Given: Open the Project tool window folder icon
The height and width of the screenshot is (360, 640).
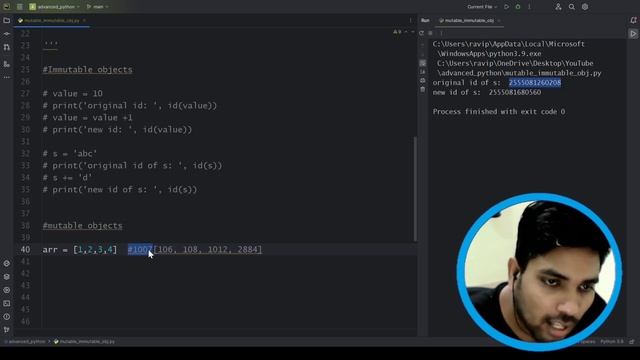Looking at the screenshot, I should click(7, 20).
